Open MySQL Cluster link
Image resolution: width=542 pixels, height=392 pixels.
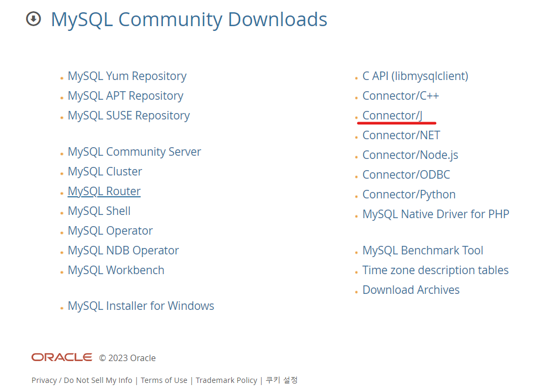(105, 171)
